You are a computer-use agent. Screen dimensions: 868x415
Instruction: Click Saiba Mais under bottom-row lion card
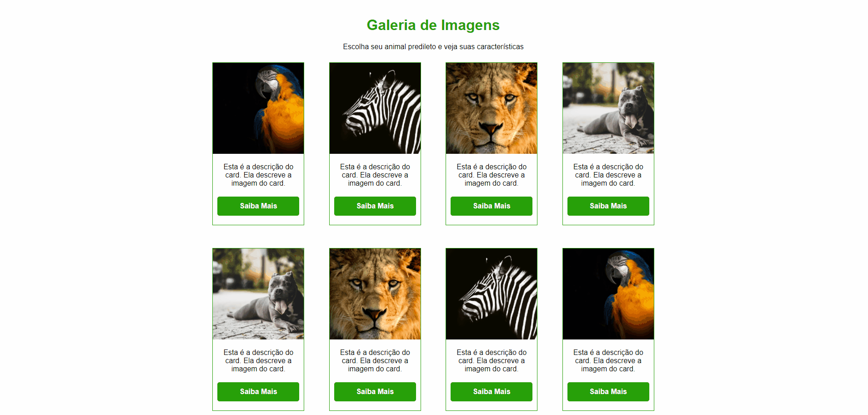pos(375,392)
